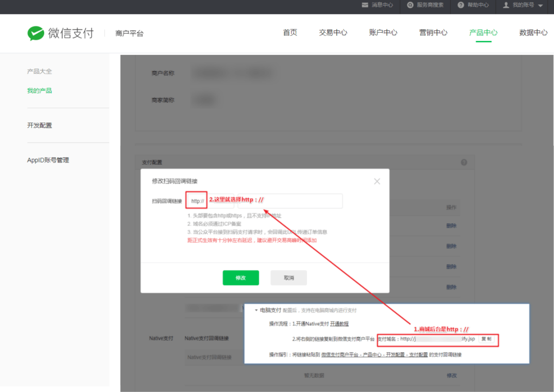Image resolution: width=554 pixels, height=392 pixels.
Task: Open the 数据中心 tab
Action: [x=534, y=33]
